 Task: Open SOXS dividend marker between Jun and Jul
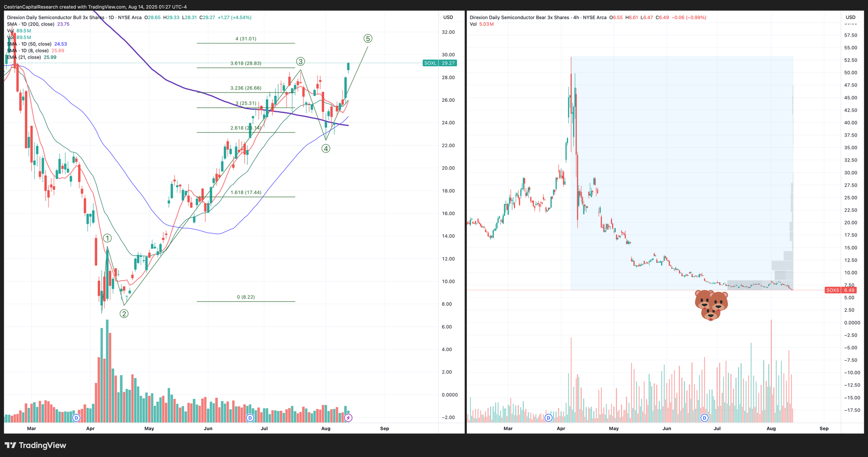point(704,418)
